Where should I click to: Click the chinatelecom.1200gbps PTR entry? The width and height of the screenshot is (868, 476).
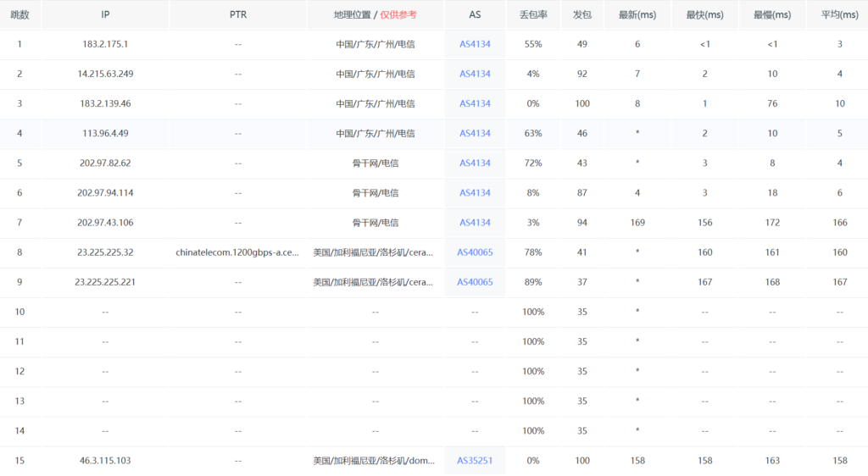point(237,252)
